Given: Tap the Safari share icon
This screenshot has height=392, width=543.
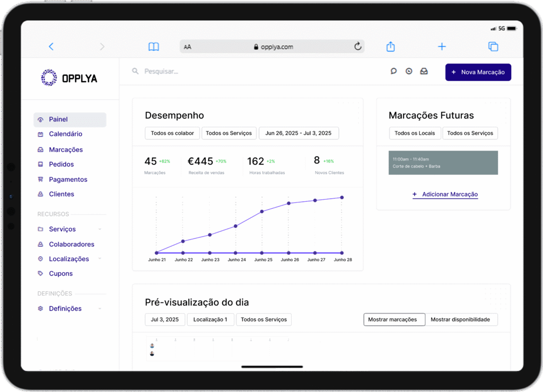Looking at the screenshot, I should [391, 47].
